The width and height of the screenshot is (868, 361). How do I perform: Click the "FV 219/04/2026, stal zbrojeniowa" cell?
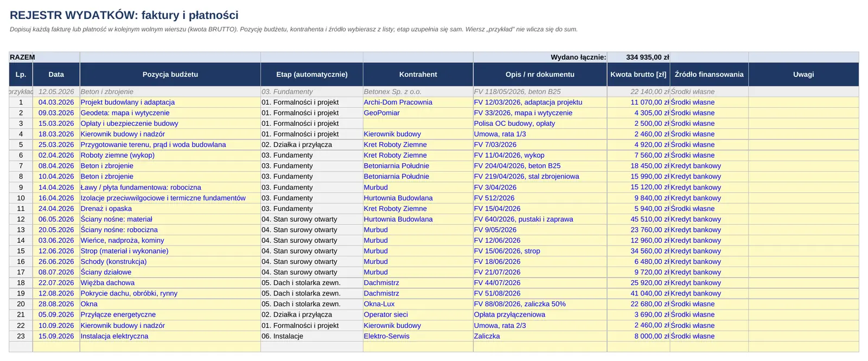[540, 176]
